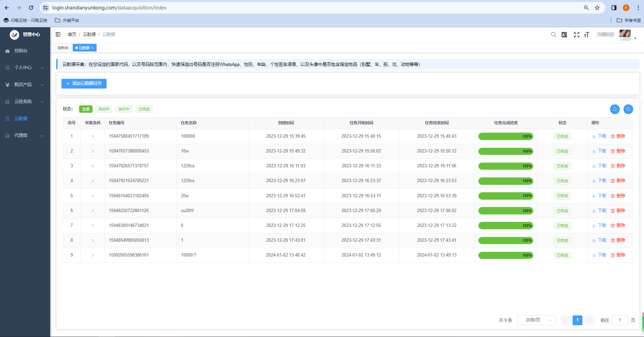The image size is (644, 337).
Task: Open 云数据 in the sidebar menu
Action: pyautogui.click(x=21, y=119)
